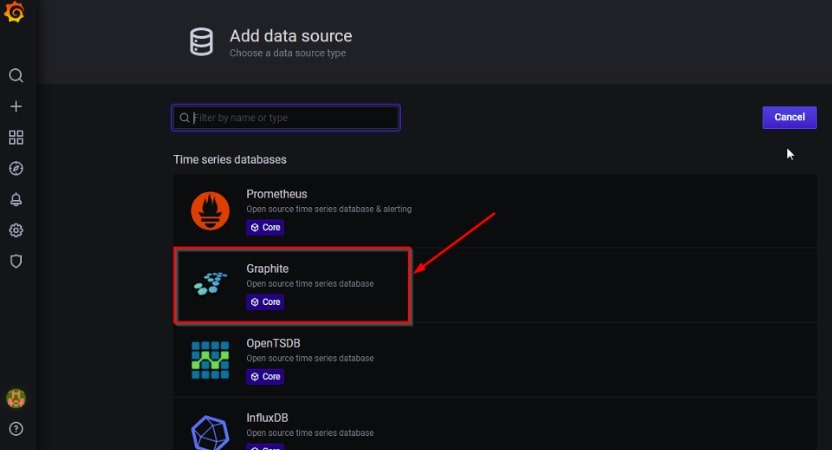Click the Add data source title
This screenshot has width=832, height=450.
point(291,36)
